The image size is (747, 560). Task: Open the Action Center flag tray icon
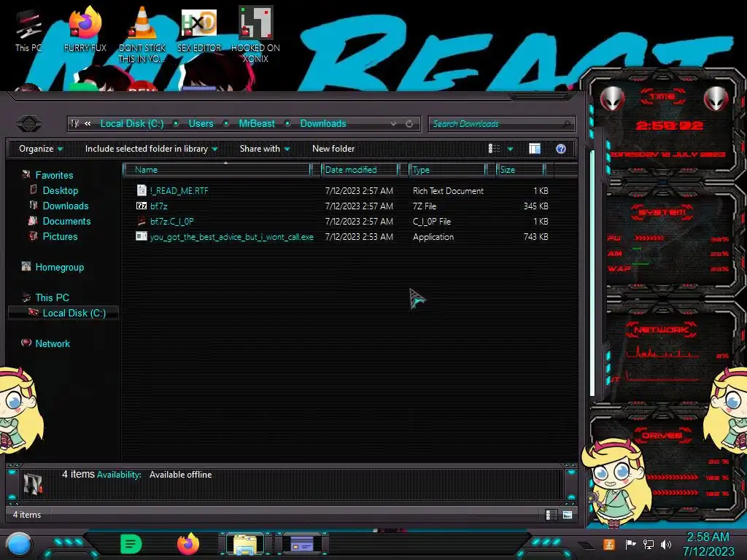point(630,544)
